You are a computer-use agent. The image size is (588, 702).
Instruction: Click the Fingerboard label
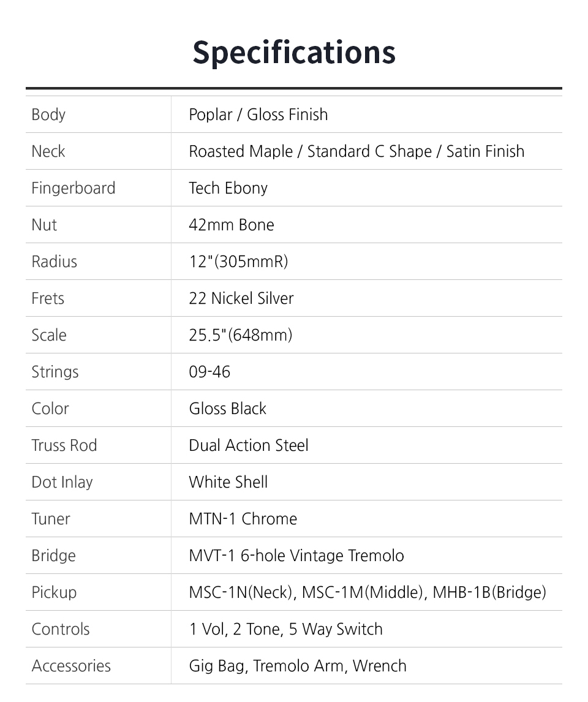(73, 188)
